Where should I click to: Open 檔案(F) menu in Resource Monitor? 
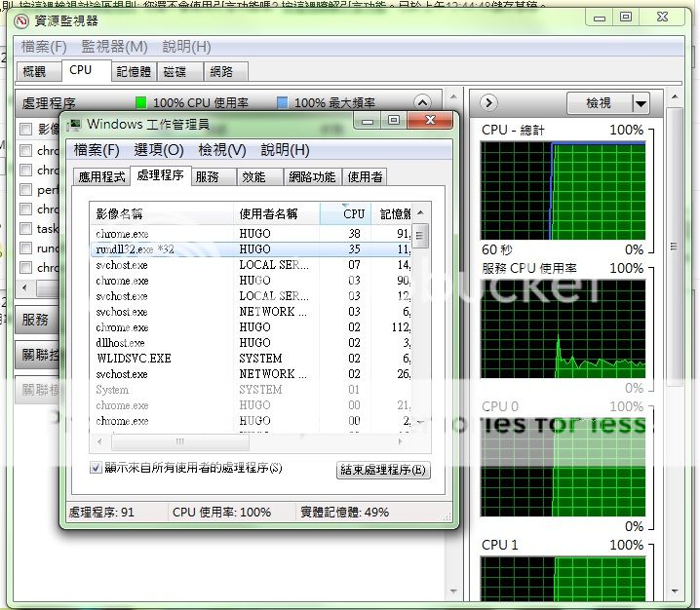click(x=44, y=47)
